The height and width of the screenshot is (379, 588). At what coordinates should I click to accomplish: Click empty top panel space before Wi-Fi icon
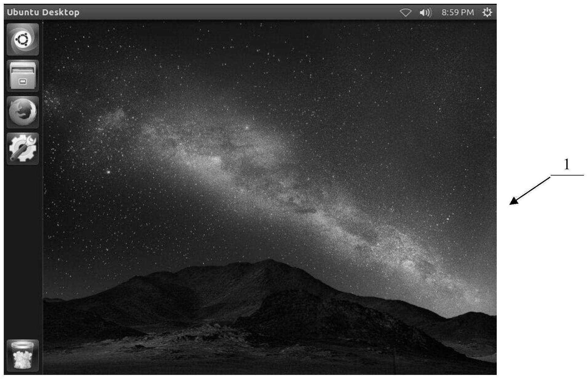click(x=251, y=13)
